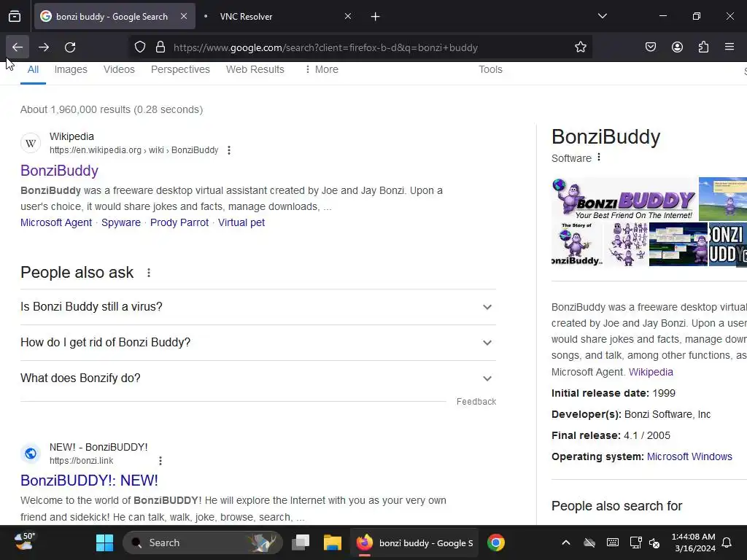The width and height of the screenshot is (747, 560).
Task: Open thumbnail with multiple purple gorillas
Action: 627,244
